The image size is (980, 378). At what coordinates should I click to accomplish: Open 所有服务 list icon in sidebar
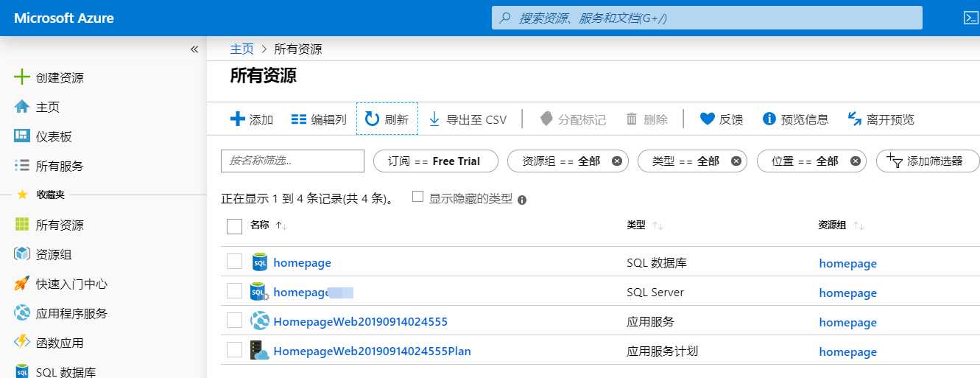point(22,166)
